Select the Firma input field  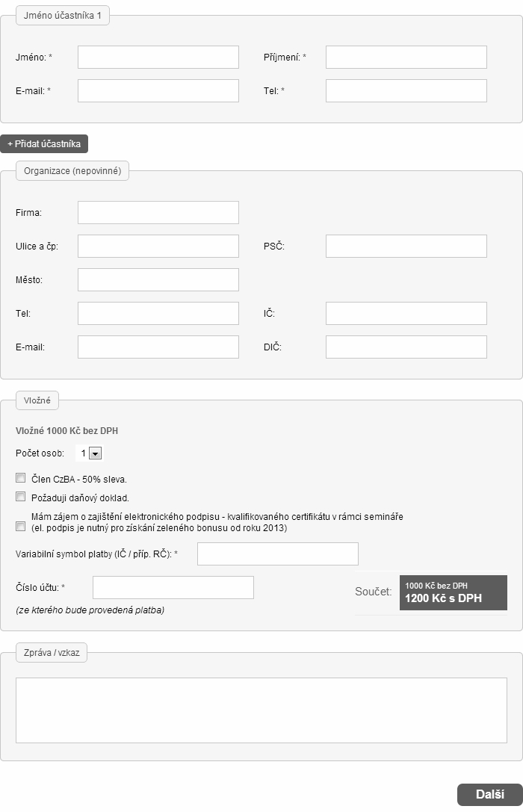158,212
